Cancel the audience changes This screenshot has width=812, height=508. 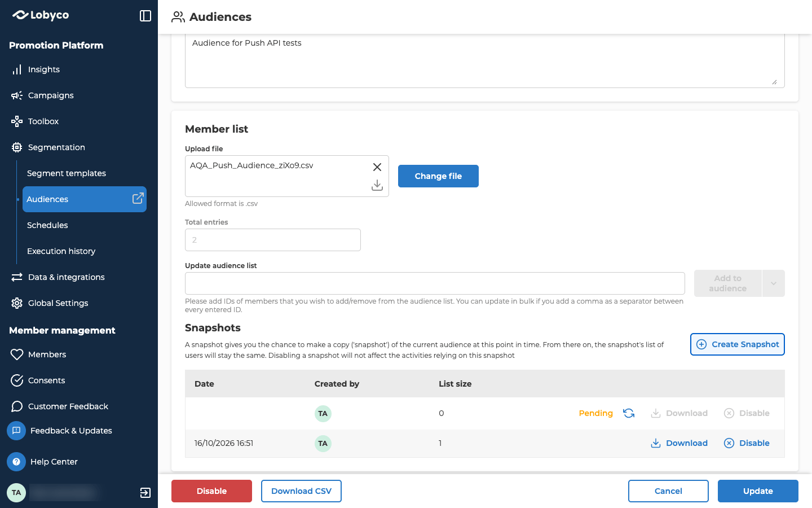point(668,491)
